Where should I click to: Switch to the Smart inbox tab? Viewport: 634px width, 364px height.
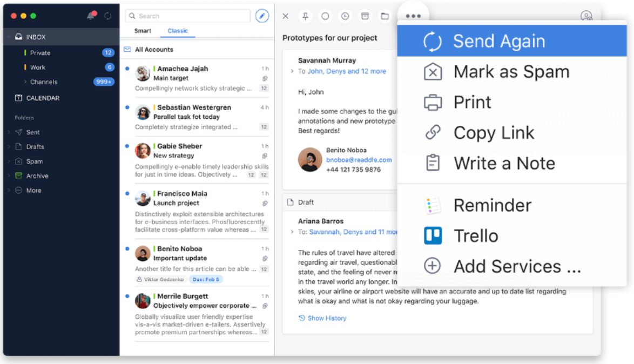point(143,31)
